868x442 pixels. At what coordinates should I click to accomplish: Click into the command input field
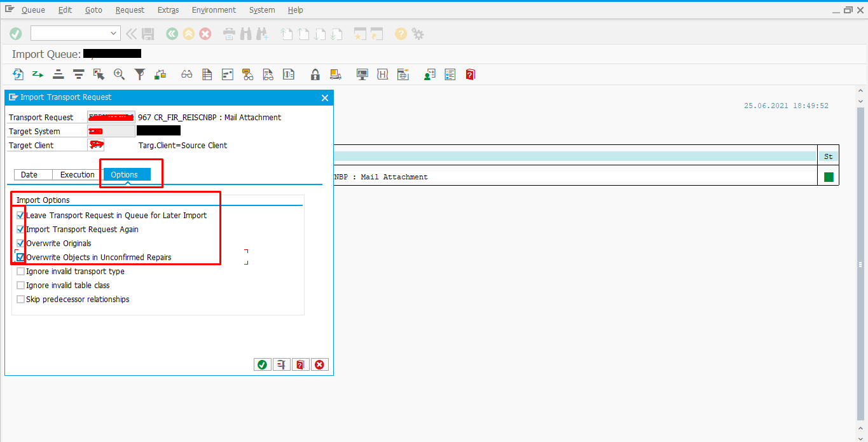tap(70, 33)
